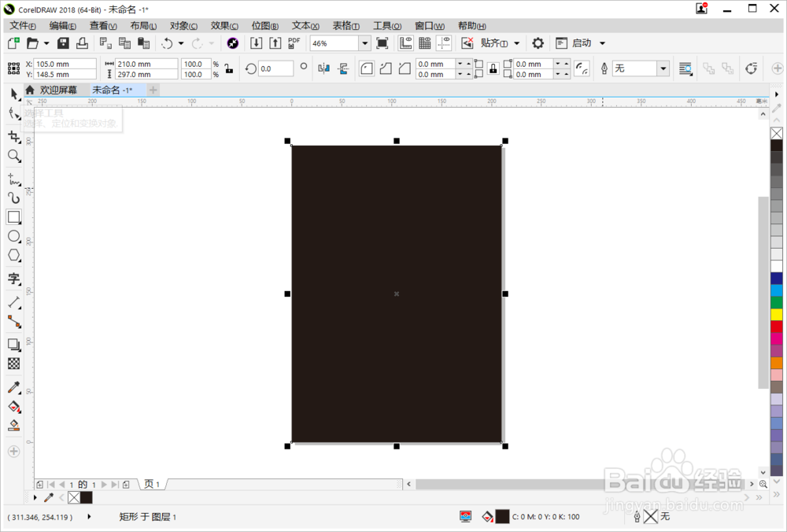Pick the green color swatch
Screen dimensions: 787x532
pos(777,302)
